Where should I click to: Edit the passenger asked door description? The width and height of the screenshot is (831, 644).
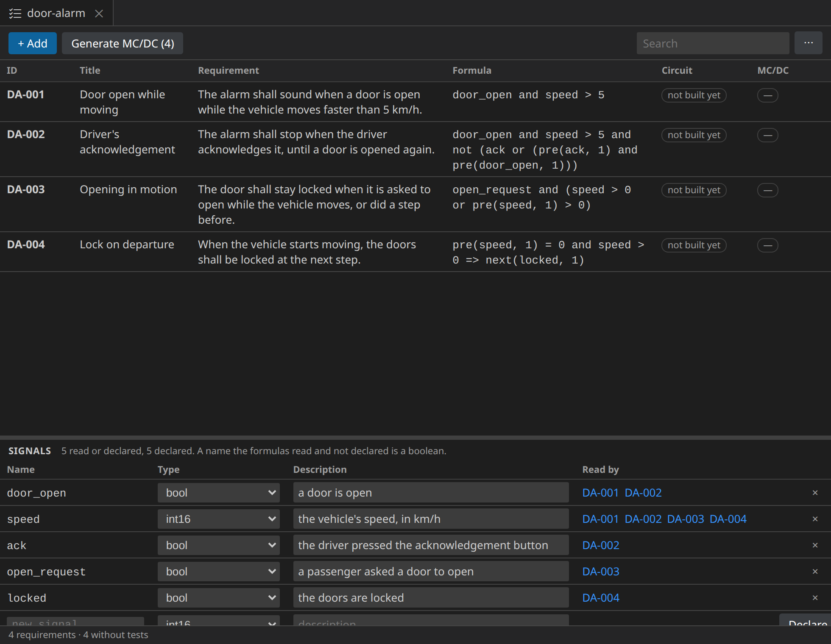431,572
